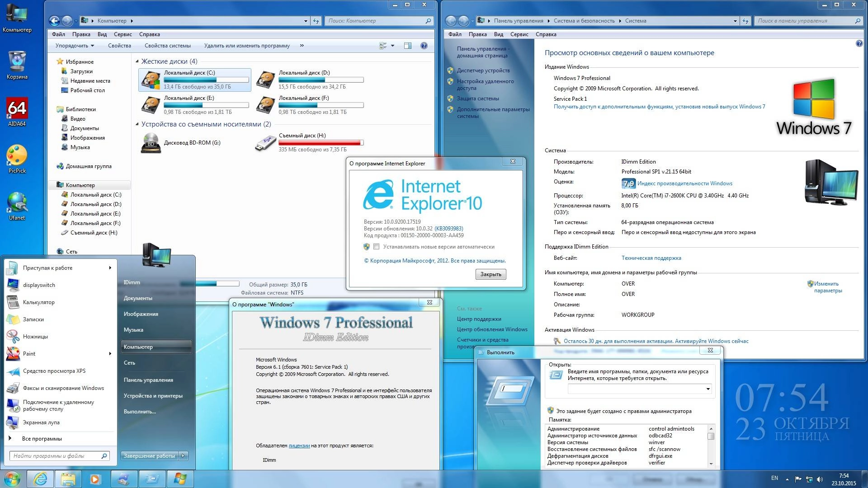Open the Компьютер desktop icon
The height and width of the screenshot is (488, 868).
(17, 18)
